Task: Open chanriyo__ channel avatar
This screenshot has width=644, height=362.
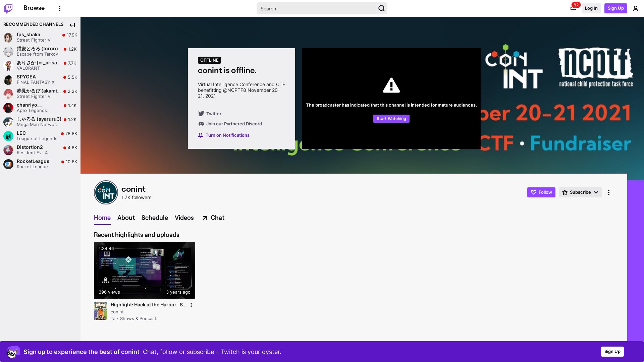Action: point(8,108)
